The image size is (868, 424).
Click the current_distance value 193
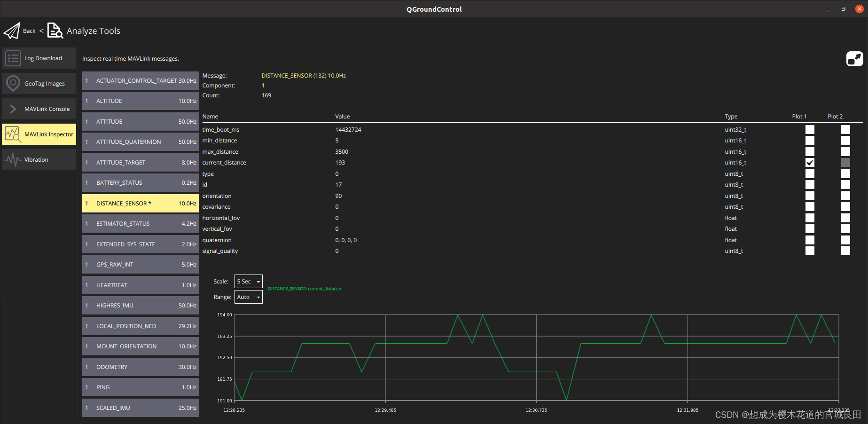pos(340,163)
